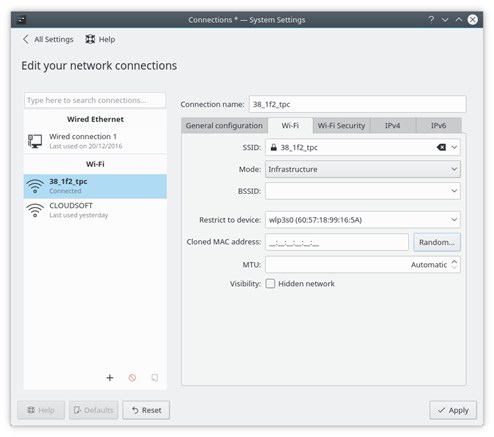Expand the SSID dropdown arrow

coord(454,147)
